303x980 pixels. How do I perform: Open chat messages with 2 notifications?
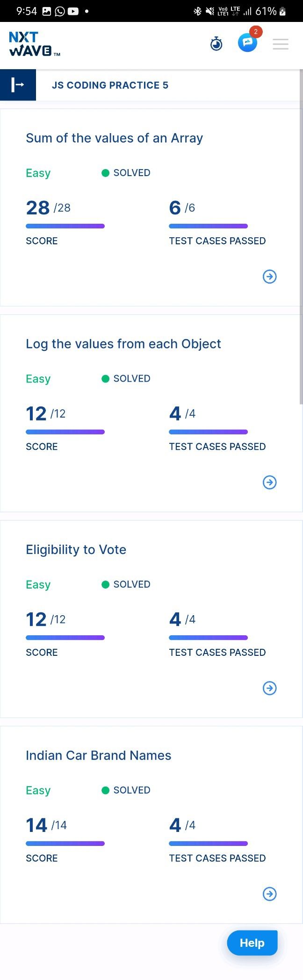point(248,42)
